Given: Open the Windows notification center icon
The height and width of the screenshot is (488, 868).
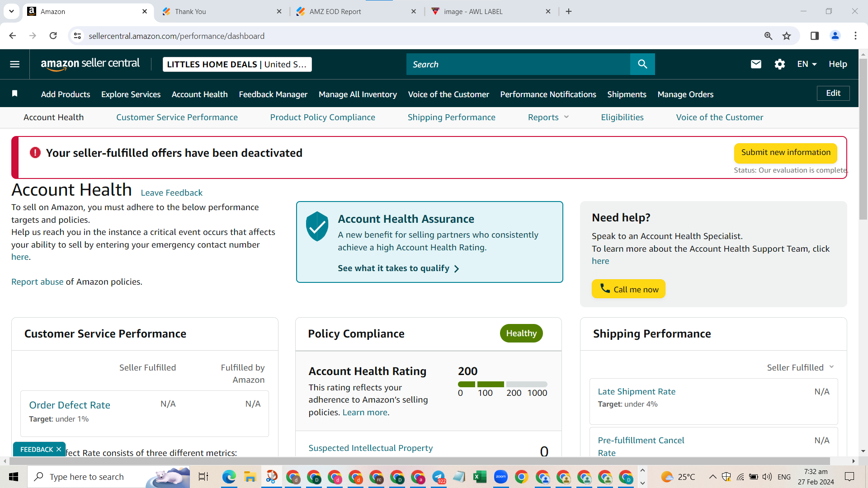Looking at the screenshot, I should pos(849,477).
